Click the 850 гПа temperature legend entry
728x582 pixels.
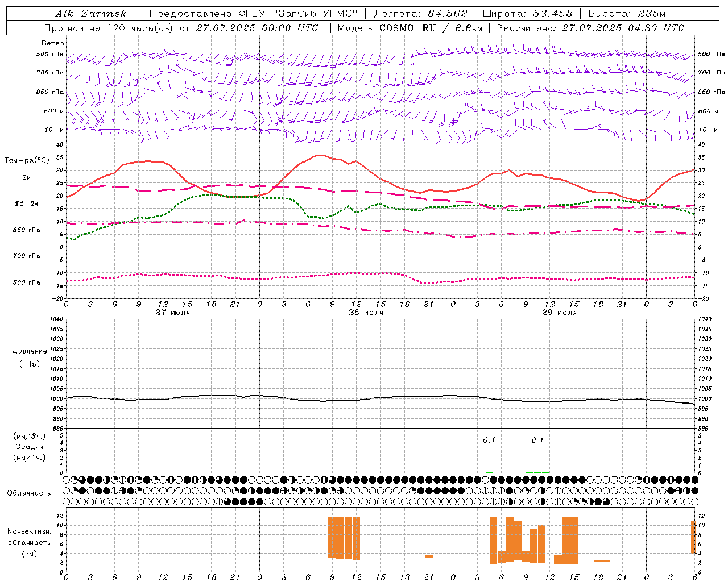pos(27,230)
